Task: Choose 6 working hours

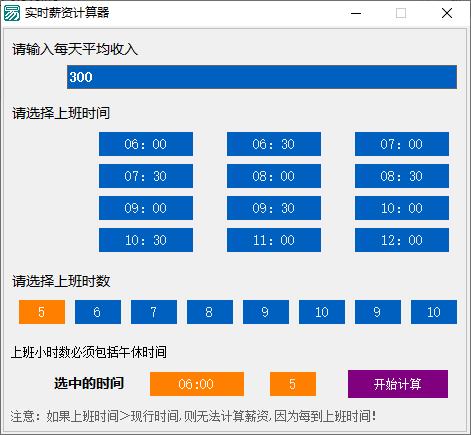Action: point(98,312)
